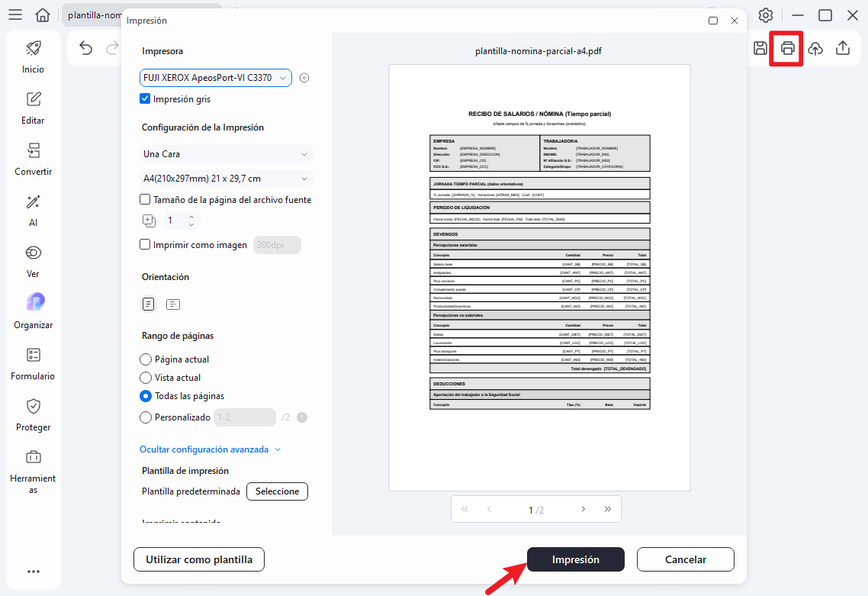Image resolution: width=868 pixels, height=596 pixels.
Task: Open the AI assistant from the sidebar
Action: [33, 211]
